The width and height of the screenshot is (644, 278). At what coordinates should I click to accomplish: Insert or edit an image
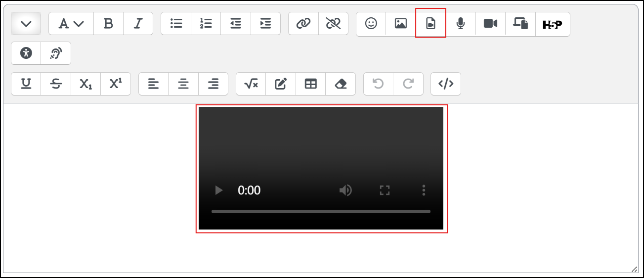point(401,24)
